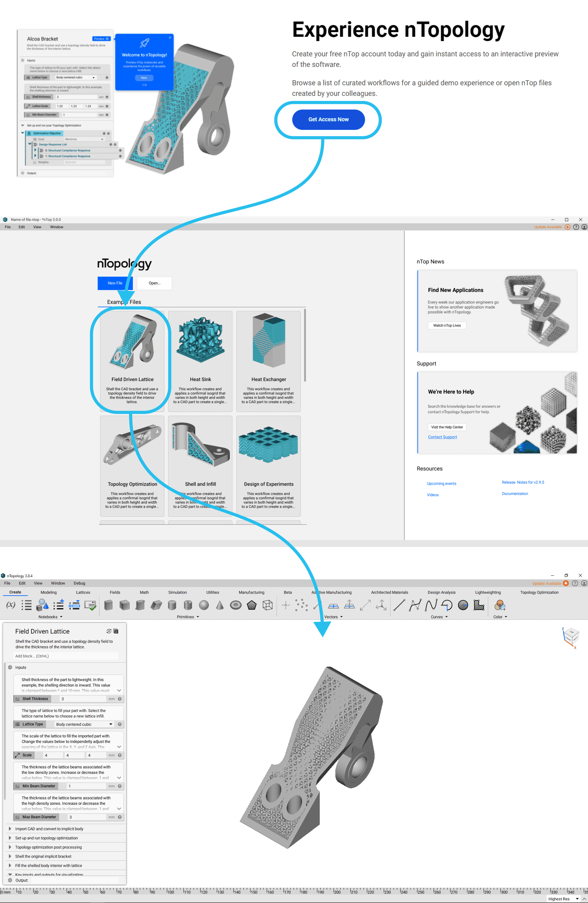Switch to the Simulation ribbon tab

[x=177, y=592]
